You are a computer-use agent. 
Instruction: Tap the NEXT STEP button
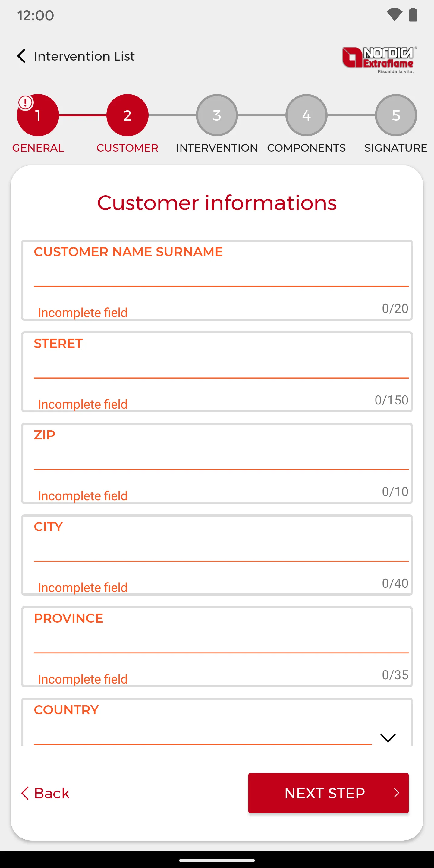click(329, 793)
